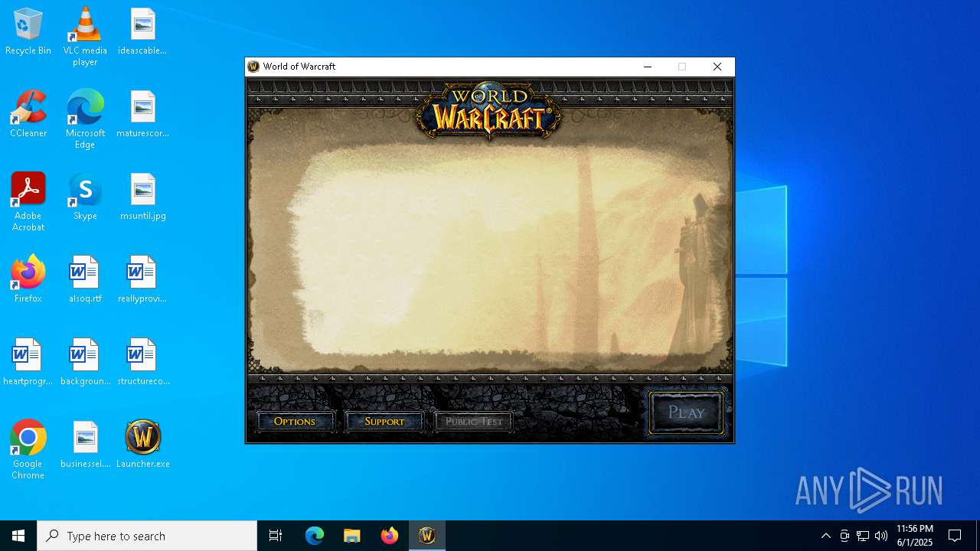Click the World of Warcraft logo banner
The width and height of the screenshot is (980, 551).
[489, 111]
